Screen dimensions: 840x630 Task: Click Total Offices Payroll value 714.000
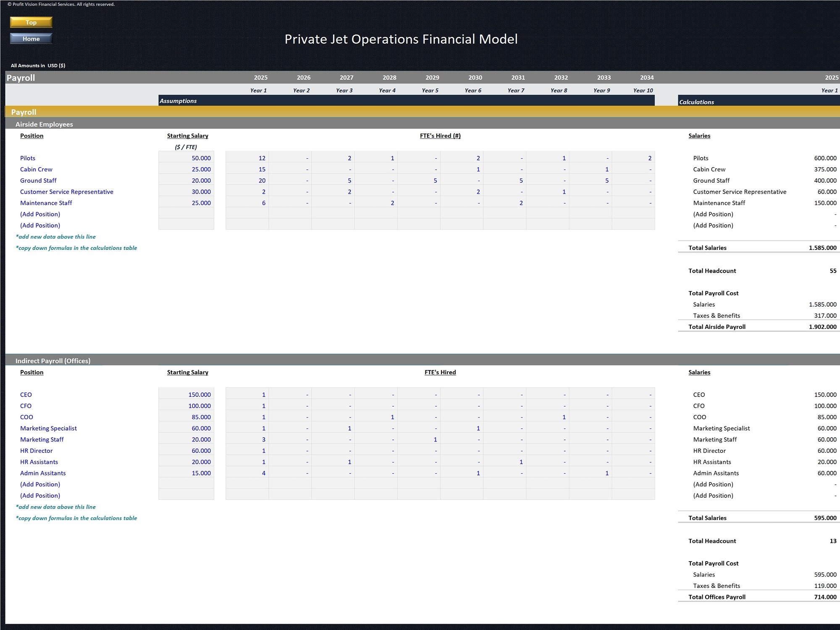pos(825,597)
